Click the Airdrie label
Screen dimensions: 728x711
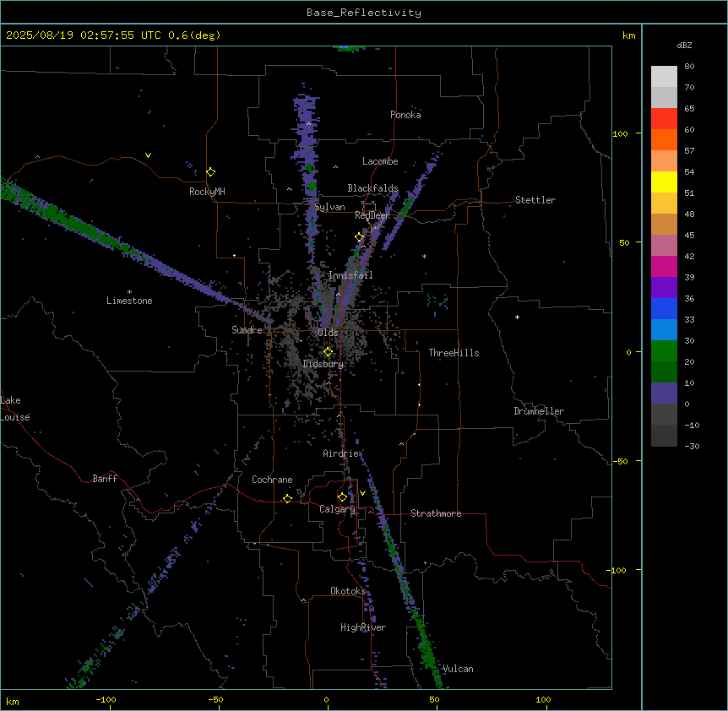pyautogui.click(x=341, y=453)
